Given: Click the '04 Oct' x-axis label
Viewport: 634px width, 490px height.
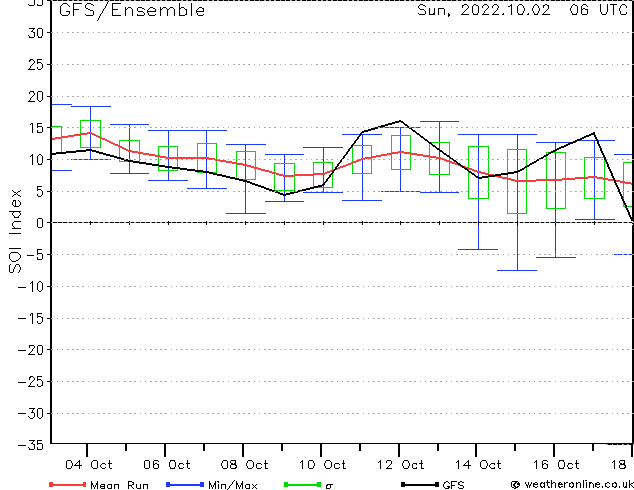Looking at the screenshot, I should [x=89, y=465].
